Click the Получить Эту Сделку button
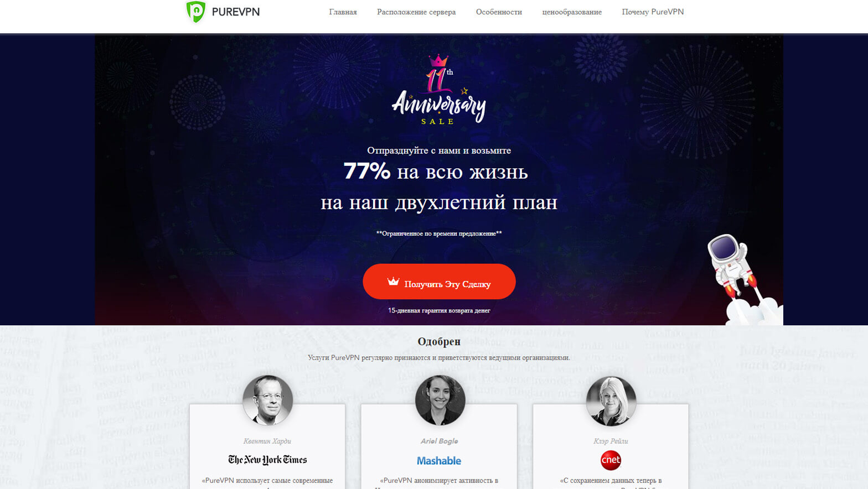The height and width of the screenshot is (489, 868). click(439, 282)
